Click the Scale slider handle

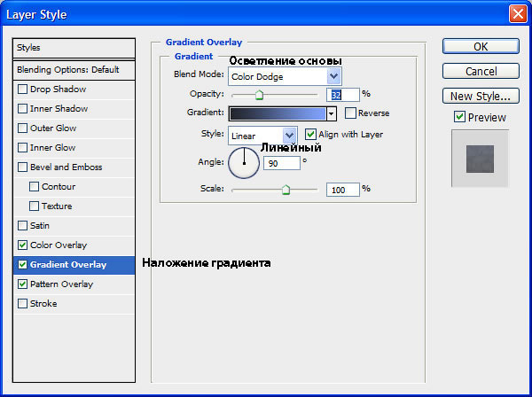click(x=286, y=190)
